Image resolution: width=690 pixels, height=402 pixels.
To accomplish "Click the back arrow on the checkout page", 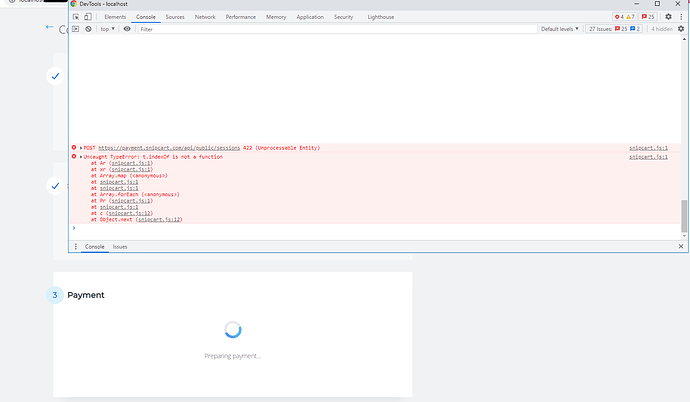I will click(50, 27).
